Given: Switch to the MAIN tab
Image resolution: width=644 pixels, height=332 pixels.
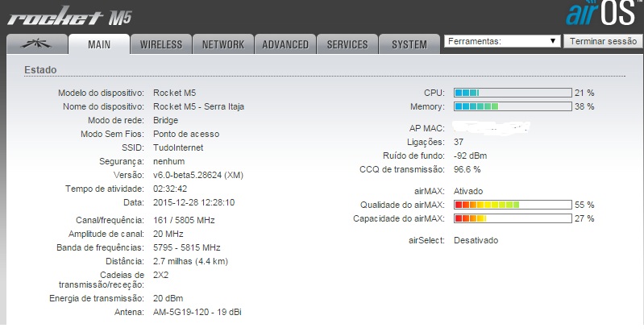Looking at the screenshot, I should tap(99, 44).
